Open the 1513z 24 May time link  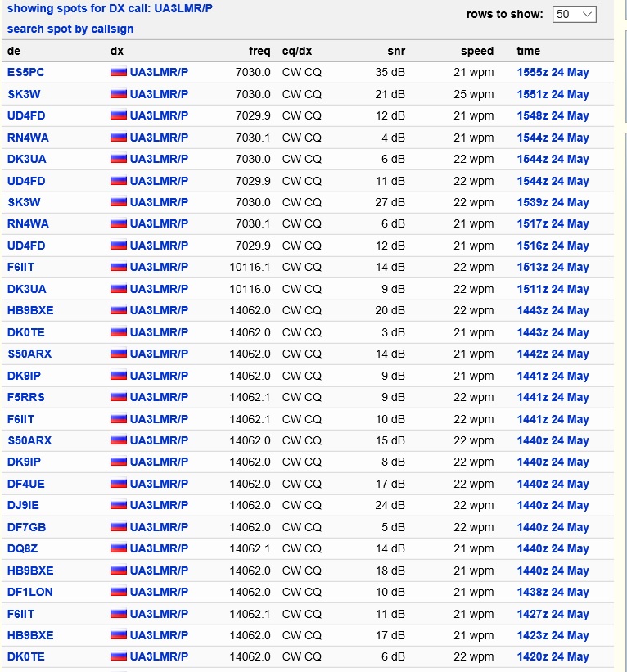pyautogui.click(x=553, y=267)
